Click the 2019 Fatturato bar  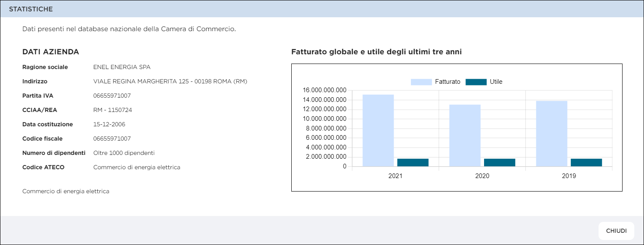point(551,133)
